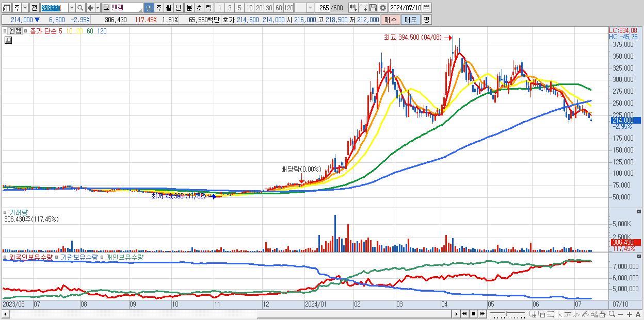This screenshot has width=644, height=320.
Task: Click the eraser with bars icon
Action: [x=594, y=314]
